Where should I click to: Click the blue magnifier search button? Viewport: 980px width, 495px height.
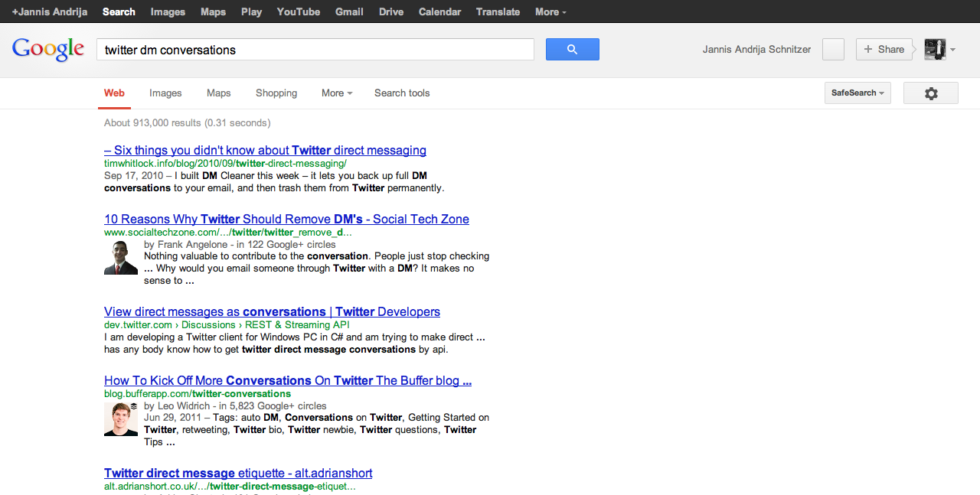pos(572,50)
